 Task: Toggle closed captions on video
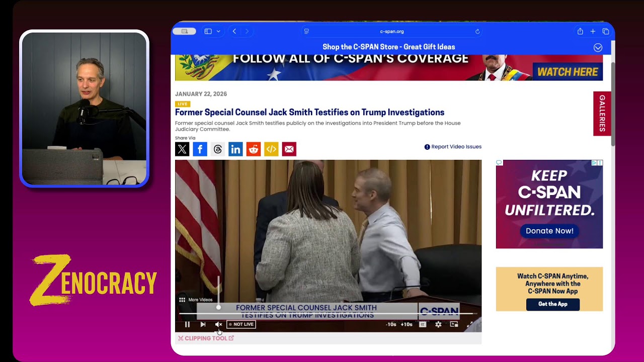click(423, 324)
